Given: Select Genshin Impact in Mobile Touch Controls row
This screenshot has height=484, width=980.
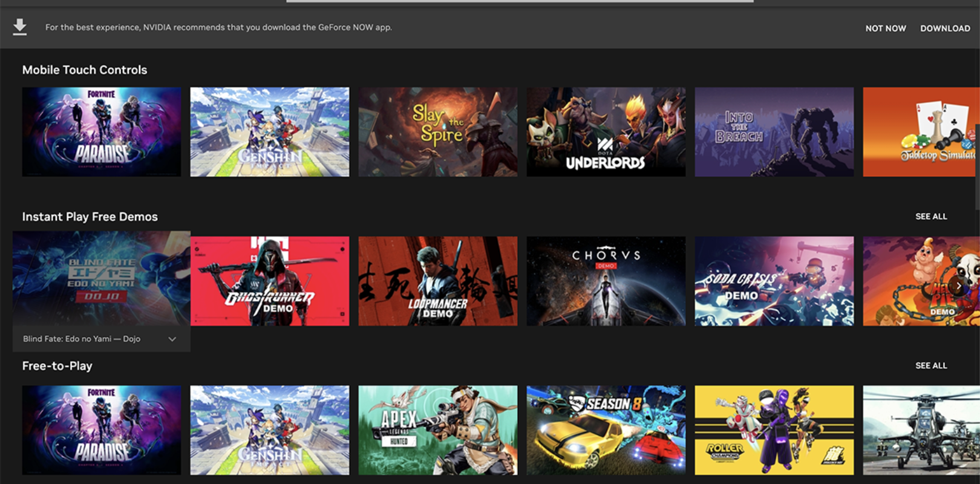Looking at the screenshot, I should click(x=270, y=132).
